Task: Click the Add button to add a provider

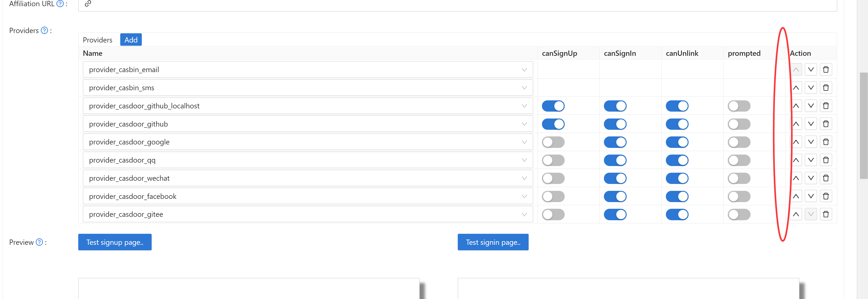Action: pyautogui.click(x=131, y=39)
